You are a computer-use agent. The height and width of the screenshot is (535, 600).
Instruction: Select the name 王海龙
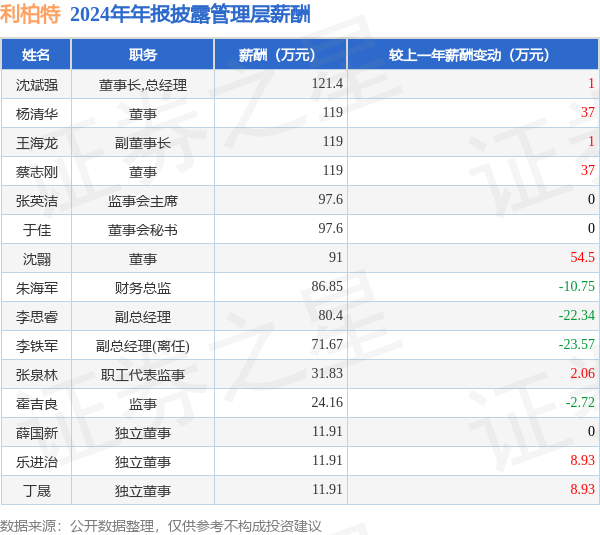37,143
